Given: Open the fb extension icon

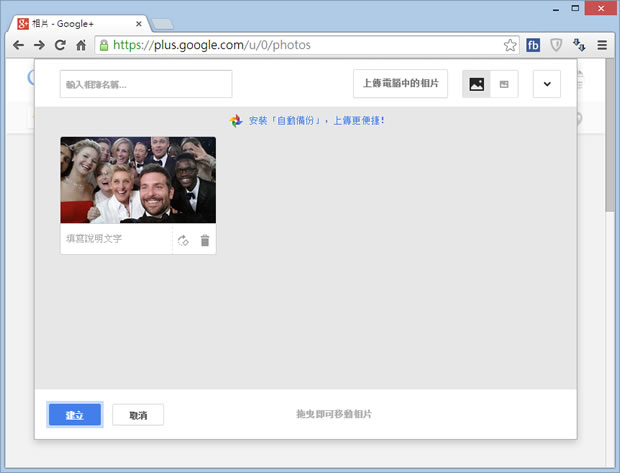Looking at the screenshot, I should [533, 45].
